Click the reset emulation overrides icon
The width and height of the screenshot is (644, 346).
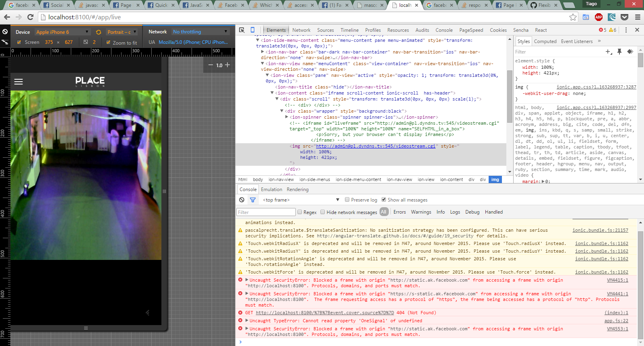click(x=5, y=32)
